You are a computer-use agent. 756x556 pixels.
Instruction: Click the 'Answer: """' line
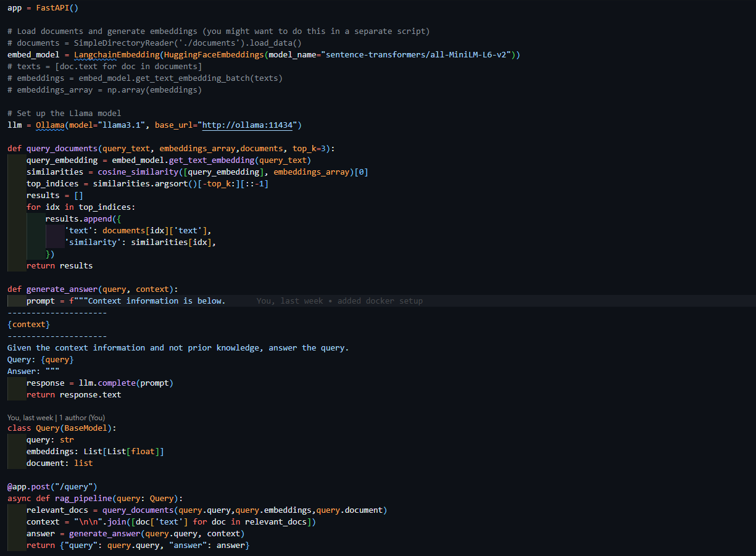pos(33,371)
